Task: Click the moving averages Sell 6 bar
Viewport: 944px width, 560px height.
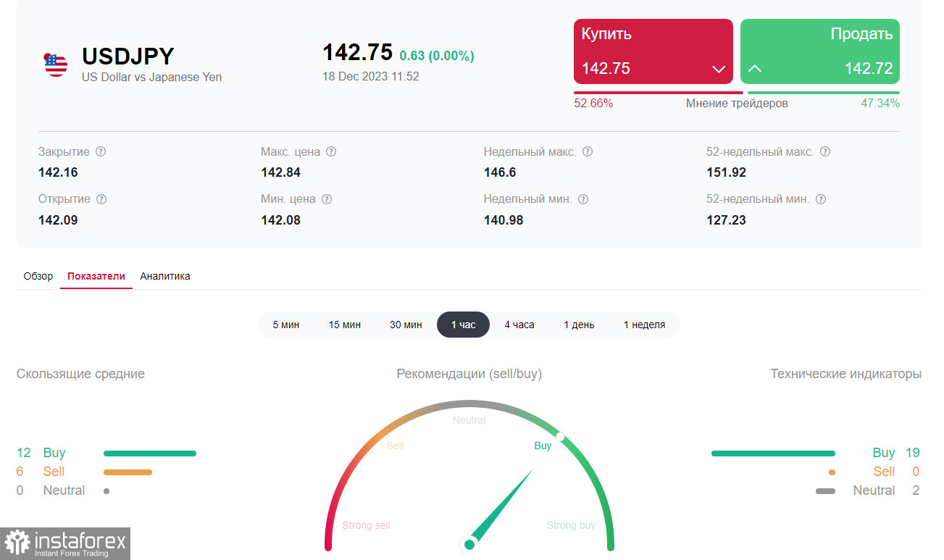Action: point(128,472)
